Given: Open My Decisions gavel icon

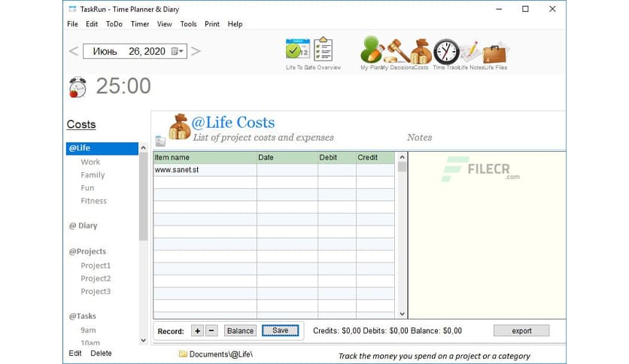Looking at the screenshot, I should click(397, 50).
